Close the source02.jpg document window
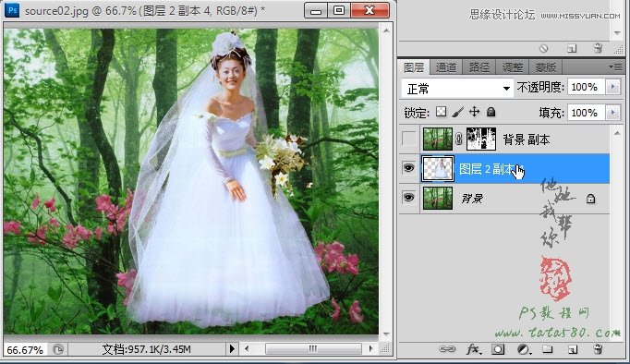Screen dimensions: 630x364 (370, 10)
